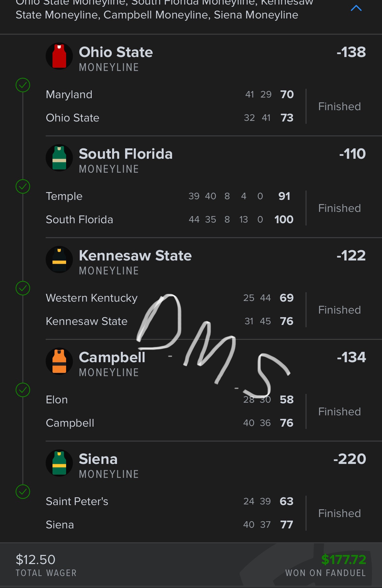Tap the Finished status for Maryland game
The height and width of the screenshot is (588, 382).
339,107
